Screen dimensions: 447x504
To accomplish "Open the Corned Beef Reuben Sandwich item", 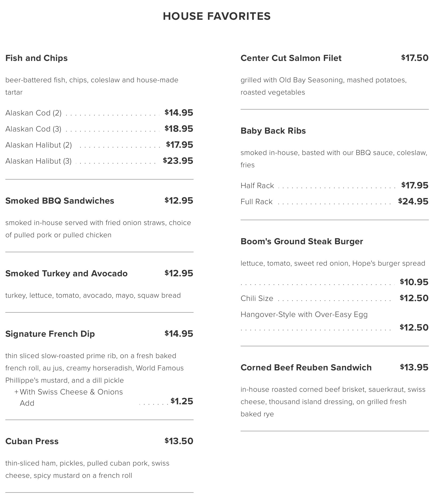I will pos(306,367).
